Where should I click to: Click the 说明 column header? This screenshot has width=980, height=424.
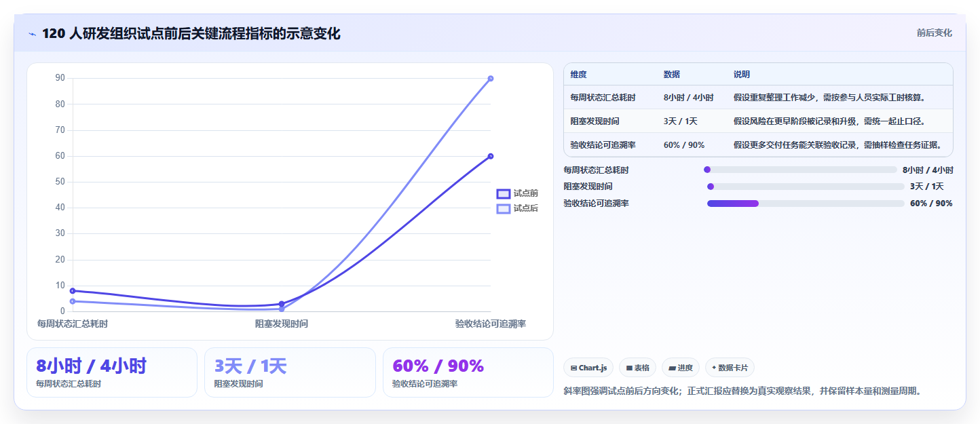tap(742, 74)
